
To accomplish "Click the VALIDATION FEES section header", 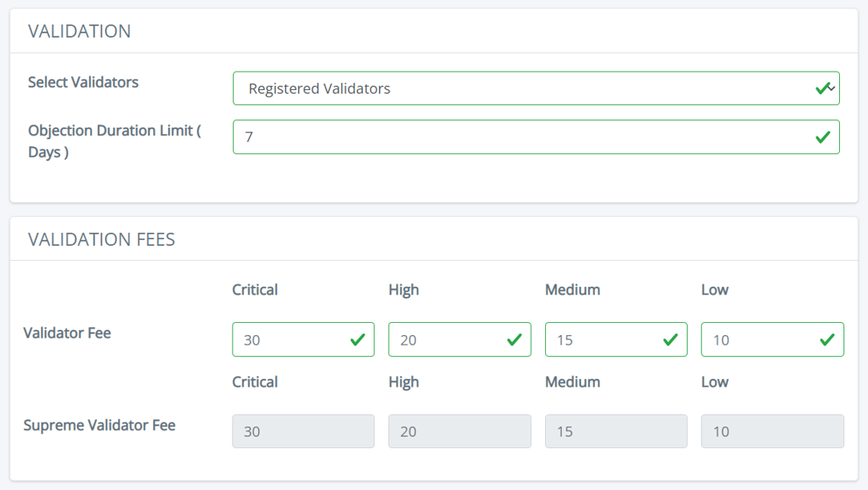I will tap(101, 240).
